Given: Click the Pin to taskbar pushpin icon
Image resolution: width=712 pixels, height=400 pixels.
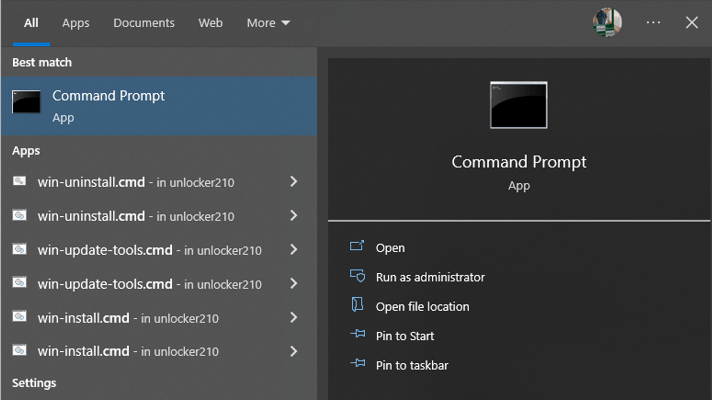Looking at the screenshot, I should point(358,364).
